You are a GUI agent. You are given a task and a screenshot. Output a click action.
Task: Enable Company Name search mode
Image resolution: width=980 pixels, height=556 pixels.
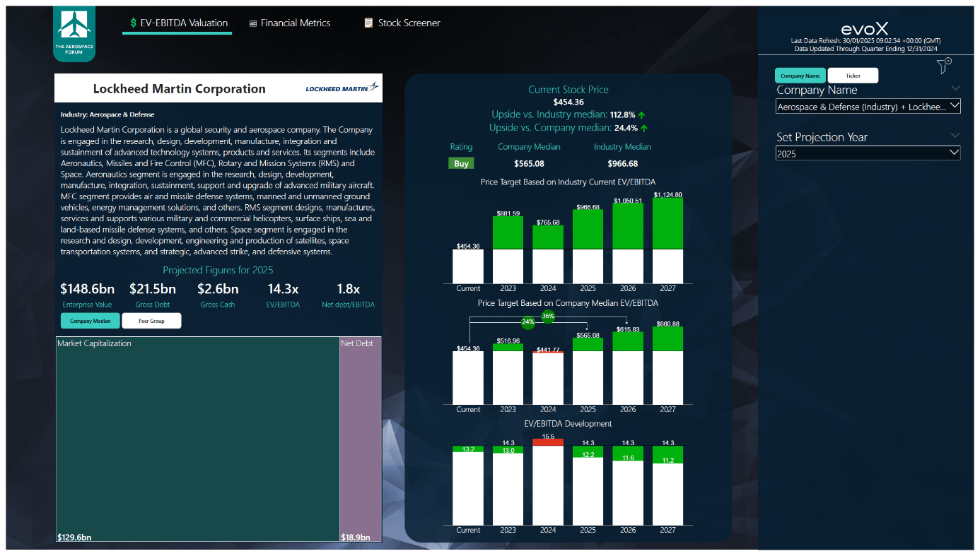pos(800,75)
